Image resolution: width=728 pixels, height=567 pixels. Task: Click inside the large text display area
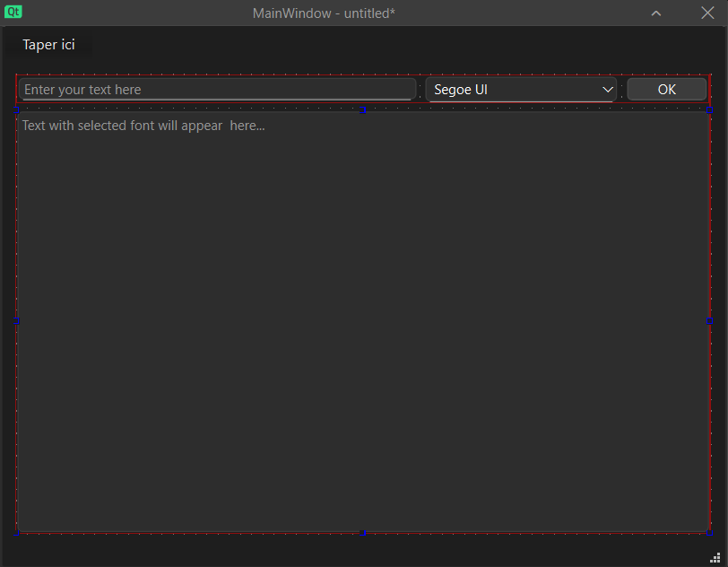click(363, 321)
